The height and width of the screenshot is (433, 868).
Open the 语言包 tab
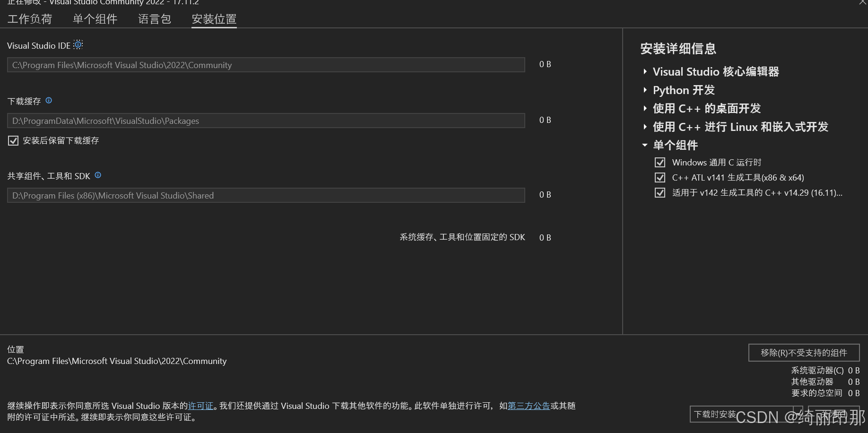point(155,19)
